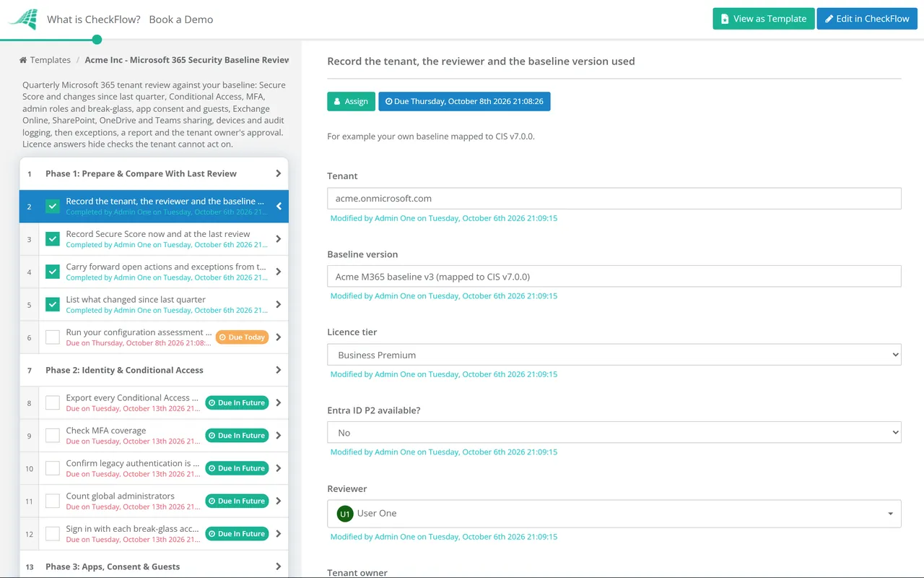Viewport: 924px width, 578px height.
Task: Open the List what changed since last quarter step
Action: 154,304
